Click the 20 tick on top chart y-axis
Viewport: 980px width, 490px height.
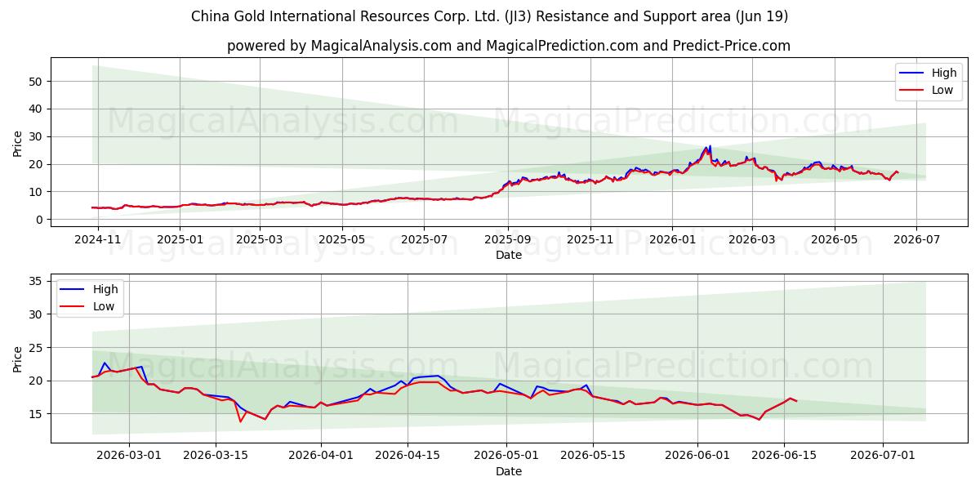pos(35,164)
